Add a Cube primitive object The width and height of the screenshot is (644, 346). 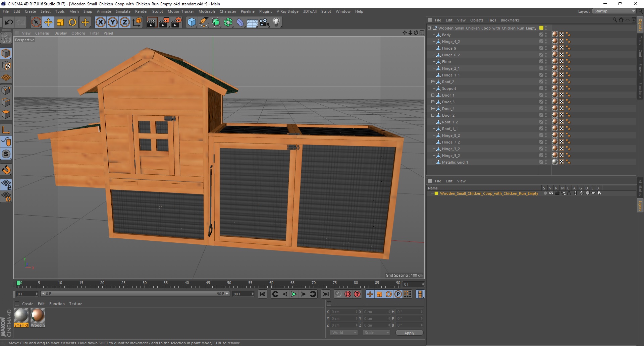[192, 22]
